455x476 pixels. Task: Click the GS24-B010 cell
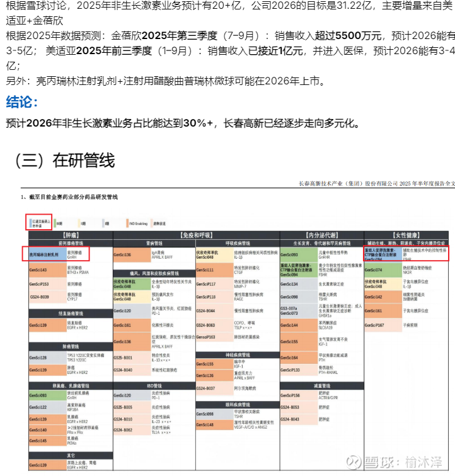[132, 419]
